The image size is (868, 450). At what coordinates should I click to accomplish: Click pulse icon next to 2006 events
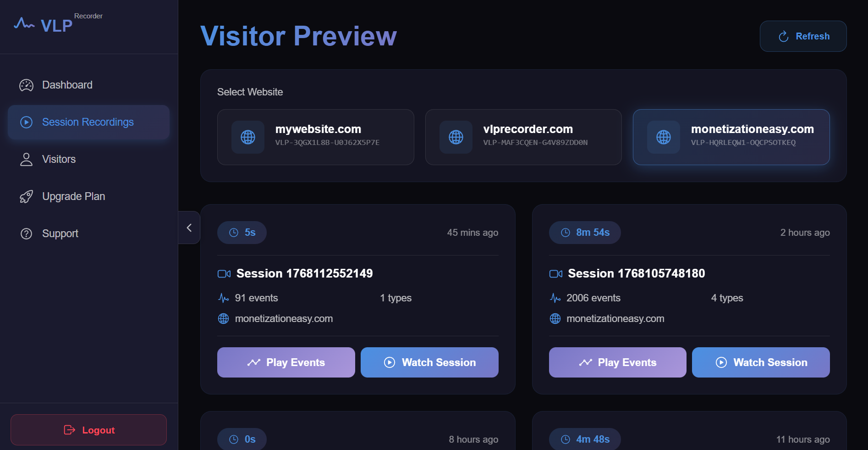tap(555, 298)
